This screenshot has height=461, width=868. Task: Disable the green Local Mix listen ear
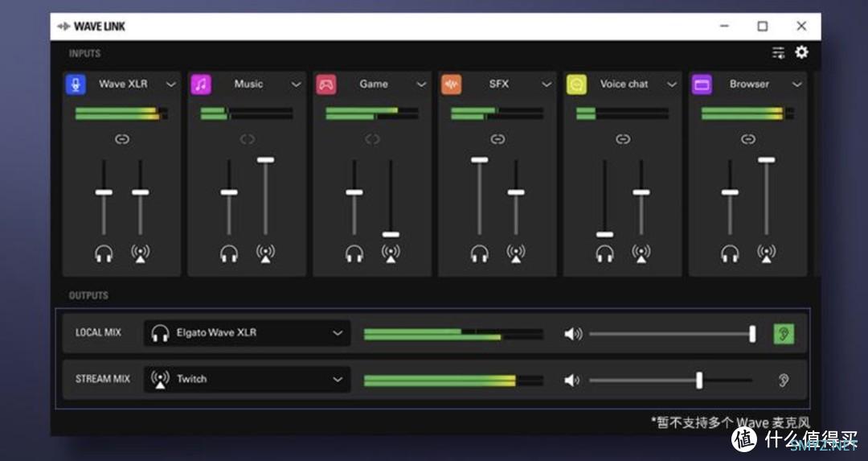click(x=784, y=334)
